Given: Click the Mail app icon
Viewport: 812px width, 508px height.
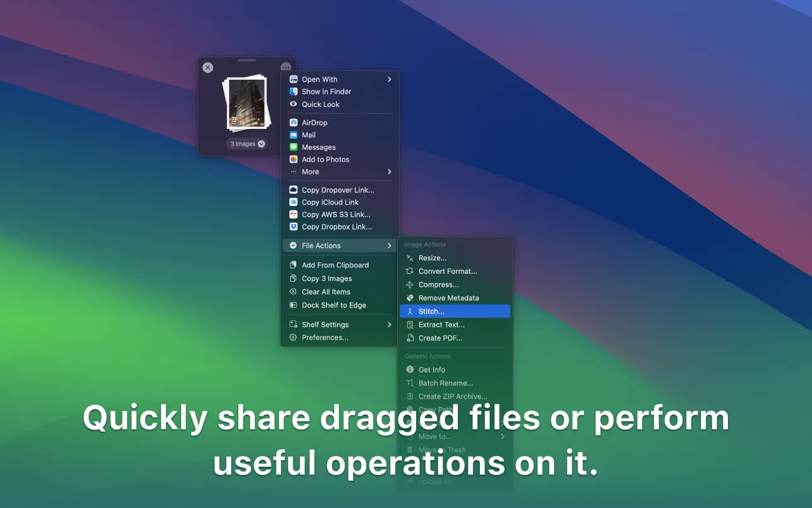Looking at the screenshot, I should click(x=293, y=135).
